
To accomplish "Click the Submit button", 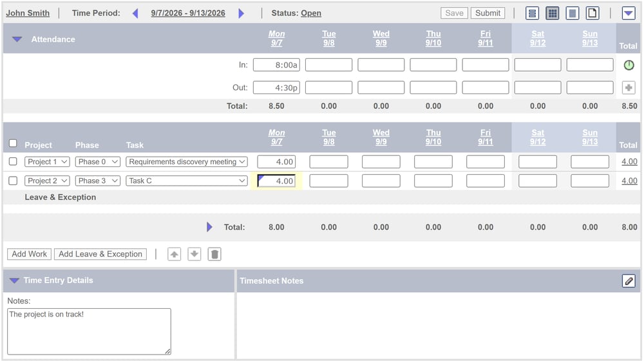I will (x=488, y=13).
